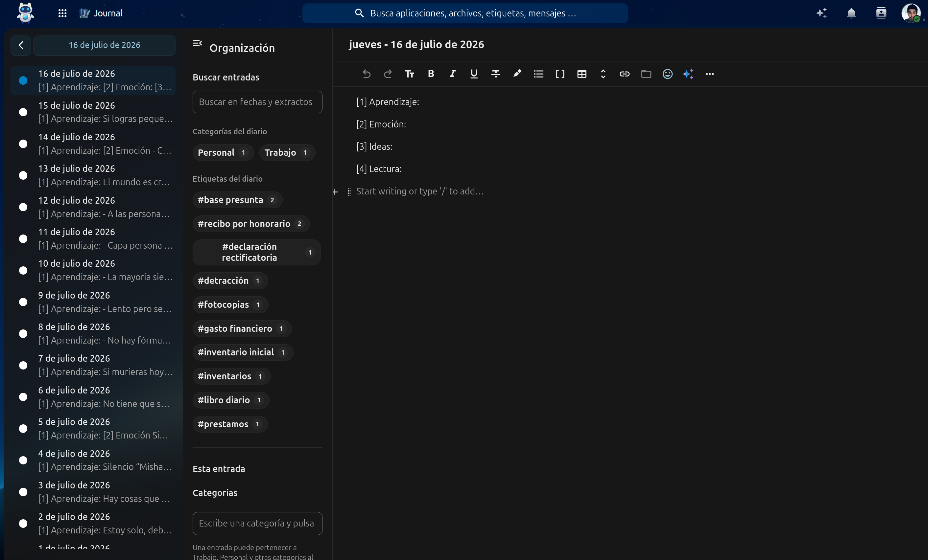Image resolution: width=928 pixels, height=560 pixels.
Task: Insert a table from toolbar
Action: (582, 74)
